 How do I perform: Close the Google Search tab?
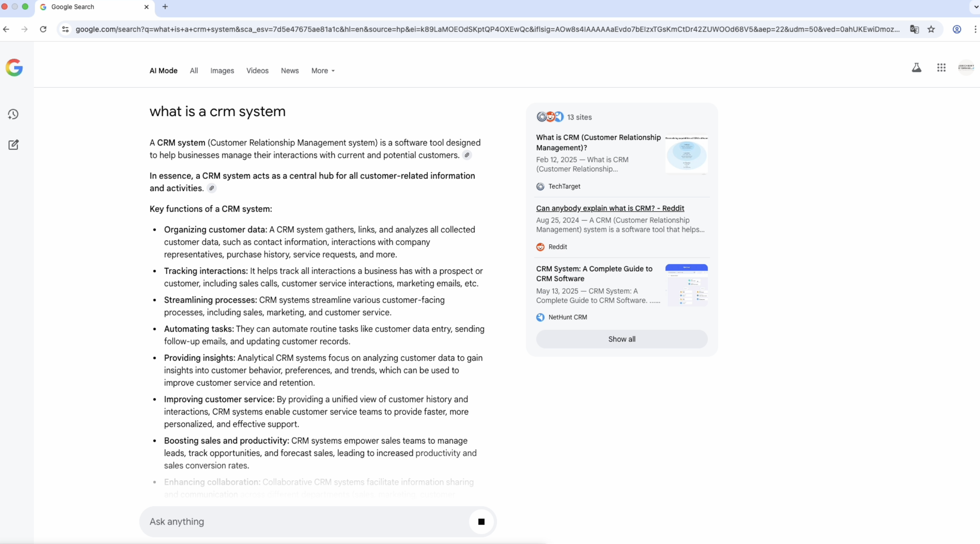(x=146, y=7)
